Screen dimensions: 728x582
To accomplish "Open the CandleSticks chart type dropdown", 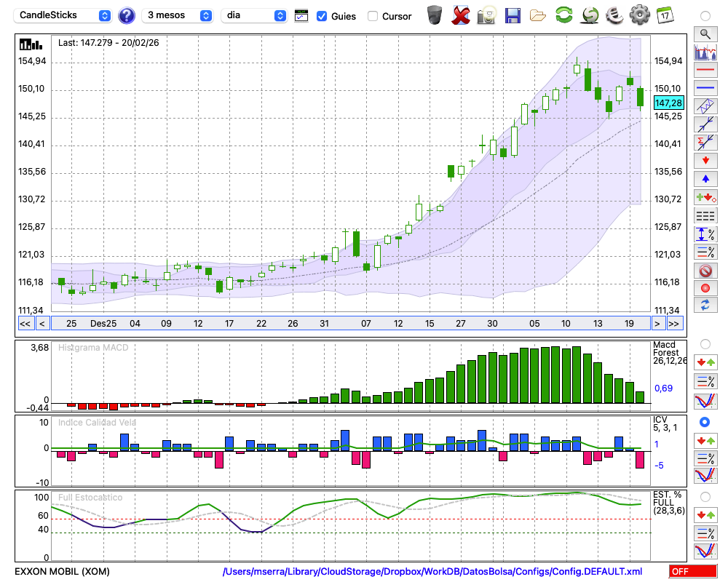I will point(64,15).
